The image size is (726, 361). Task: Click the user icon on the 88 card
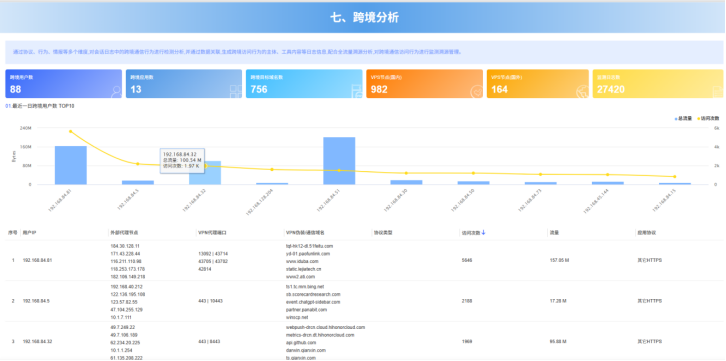(115, 91)
